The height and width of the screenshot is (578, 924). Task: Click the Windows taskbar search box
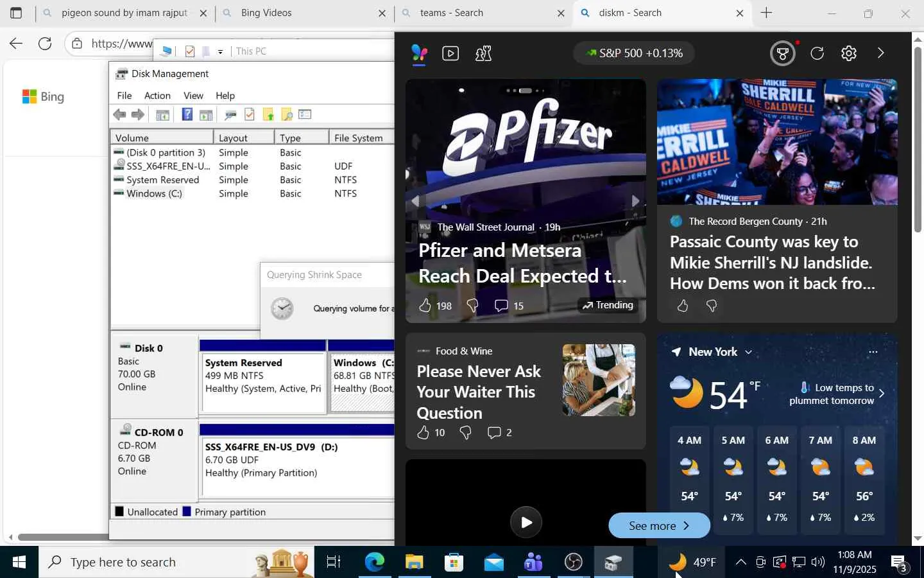pyautogui.click(x=176, y=563)
